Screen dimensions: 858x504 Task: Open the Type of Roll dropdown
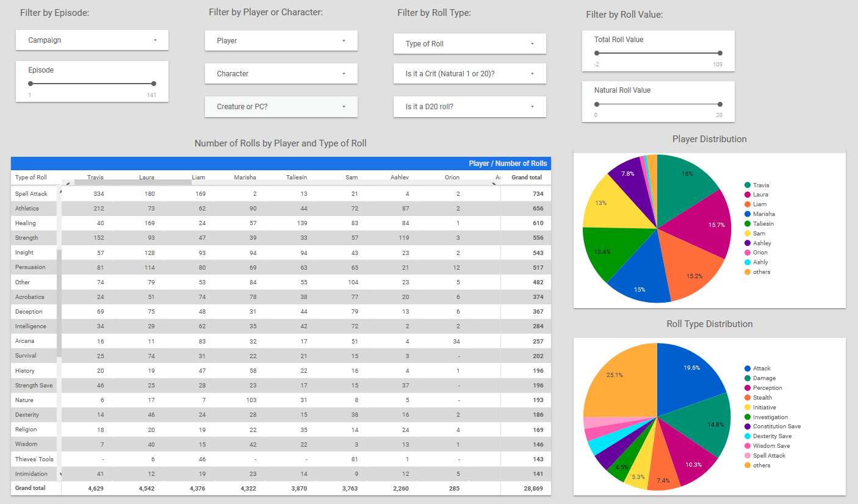469,43
